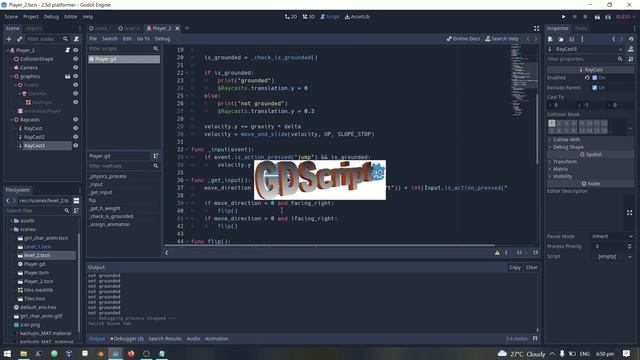Toggle visibility of RayCast3 node
The width and height of the screenshot is (640, 360).
click(76, 146)
